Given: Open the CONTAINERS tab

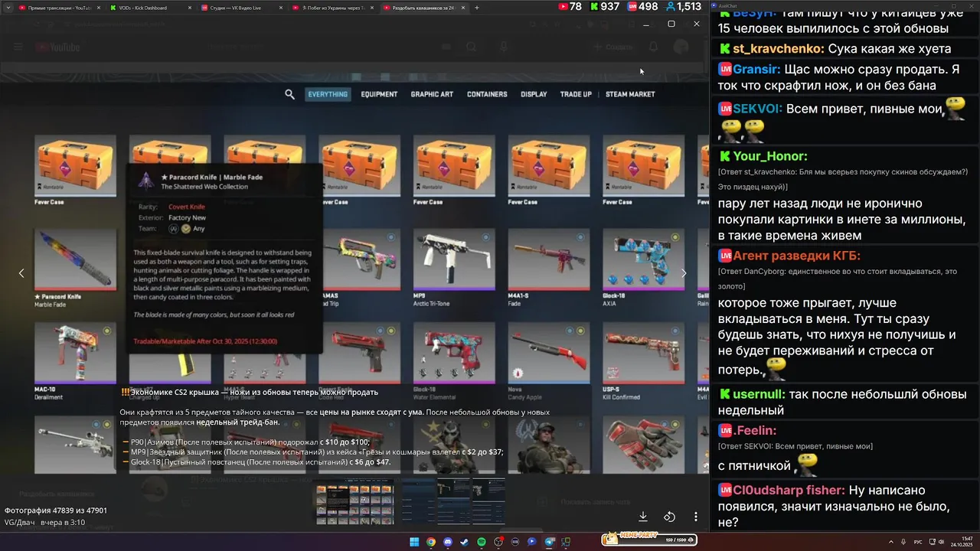Looking at the screenshot, I should 487,94.
